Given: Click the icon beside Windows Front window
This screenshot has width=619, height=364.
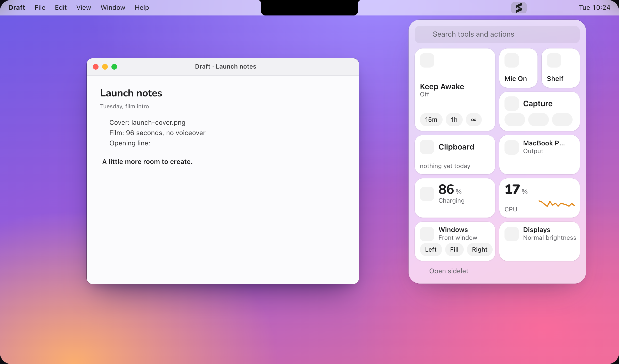Looking at the screenshot, I should (x=427, y=234).
